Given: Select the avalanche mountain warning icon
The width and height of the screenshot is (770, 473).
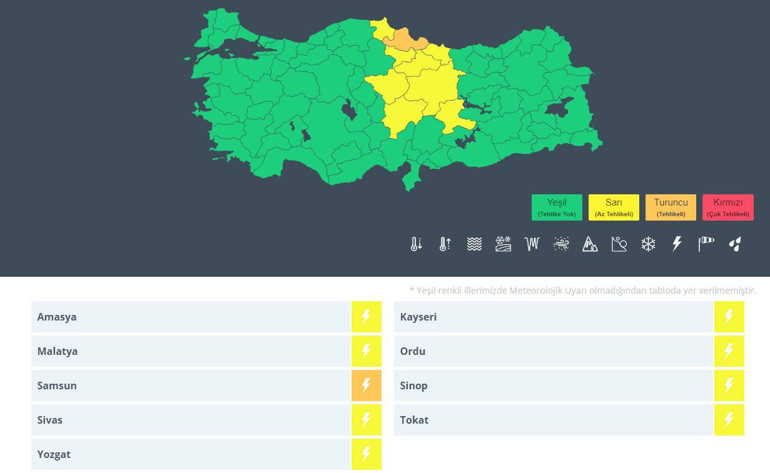Looking at the screenshot, I should 590,244.
